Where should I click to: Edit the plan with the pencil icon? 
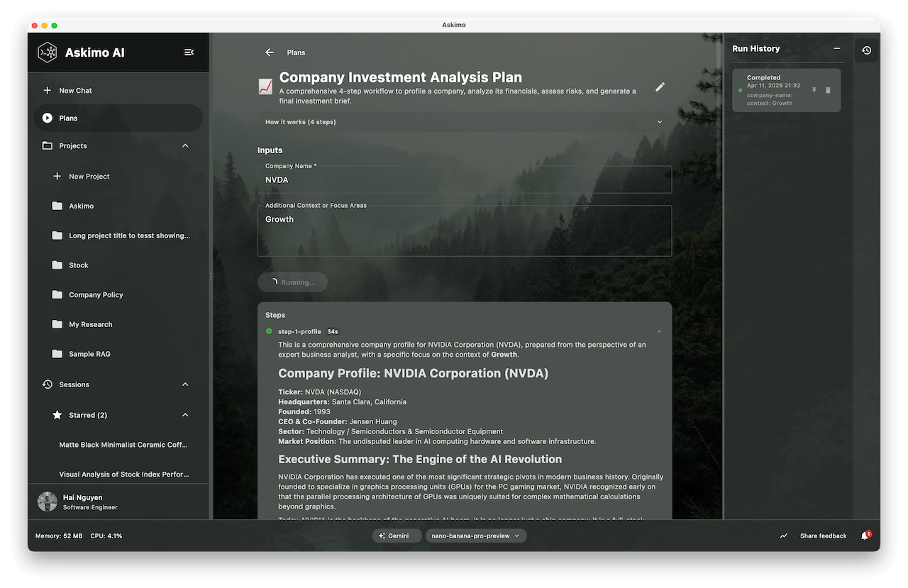[x=660, y=87]
